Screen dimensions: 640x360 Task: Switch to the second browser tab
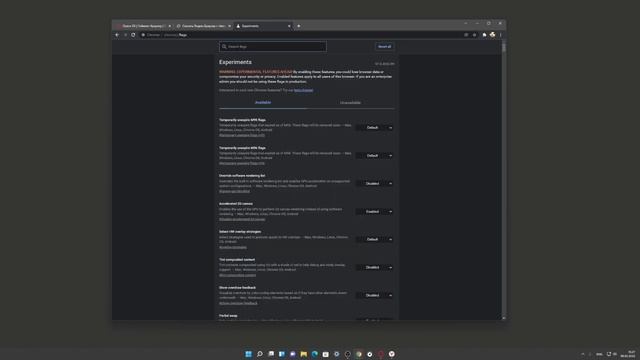203,26
